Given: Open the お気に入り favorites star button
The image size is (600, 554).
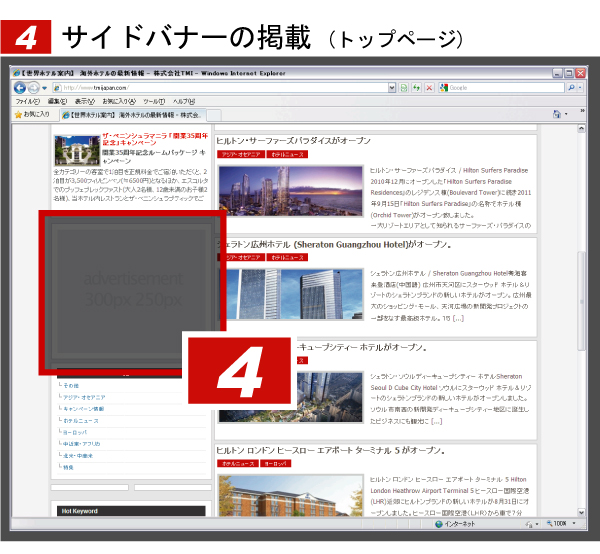Looking at the screenshot, I should tap(32, 114).
